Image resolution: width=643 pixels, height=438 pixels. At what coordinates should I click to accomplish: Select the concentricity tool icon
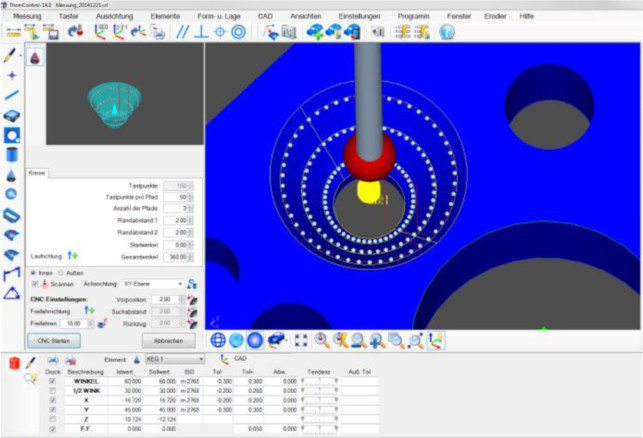tap(237, 32)
